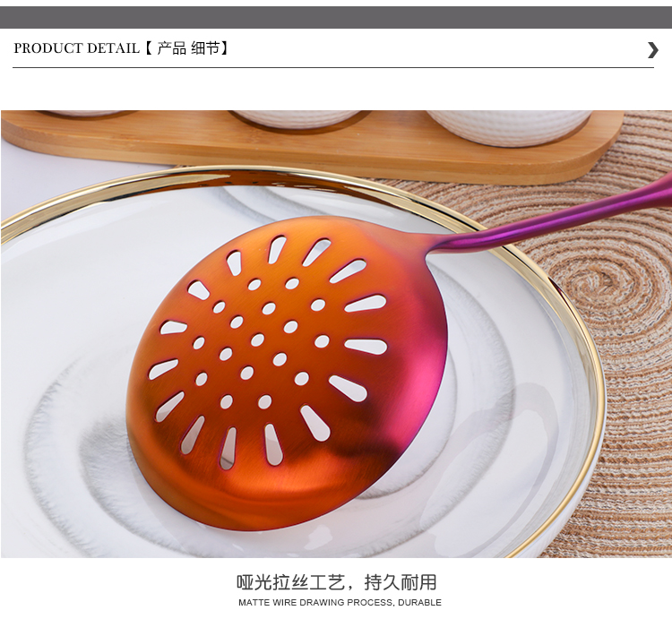Click the right chevron arrow in header
The height and width of the screenshot is (619, 672).
click(x=652, y=49)
